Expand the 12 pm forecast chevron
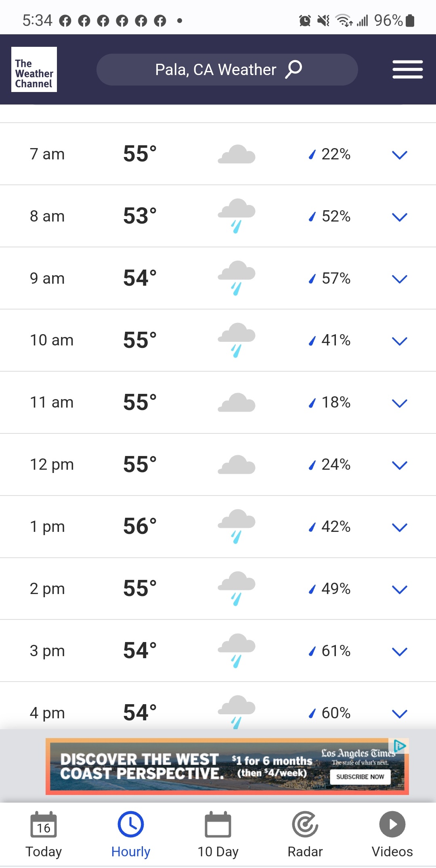This screenshot has width=436, height=868. tap(400, 465)
